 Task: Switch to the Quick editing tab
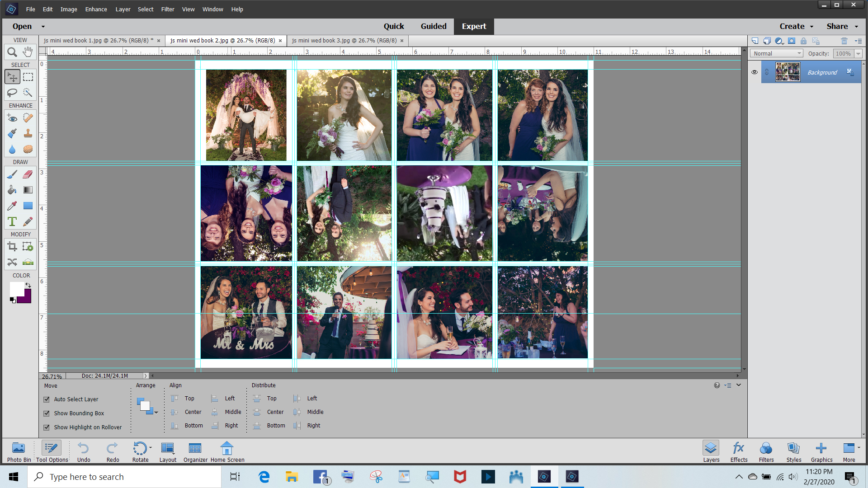click(x=394, y=26)
